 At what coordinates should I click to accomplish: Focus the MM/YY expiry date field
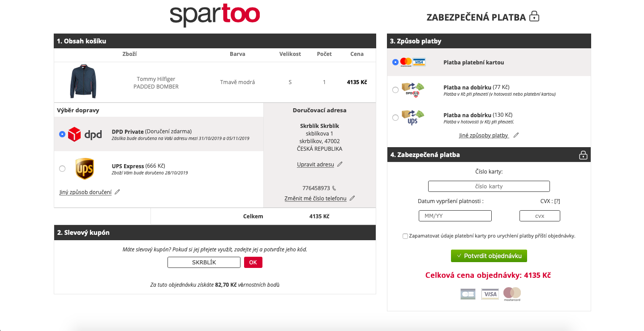[455, 216]
